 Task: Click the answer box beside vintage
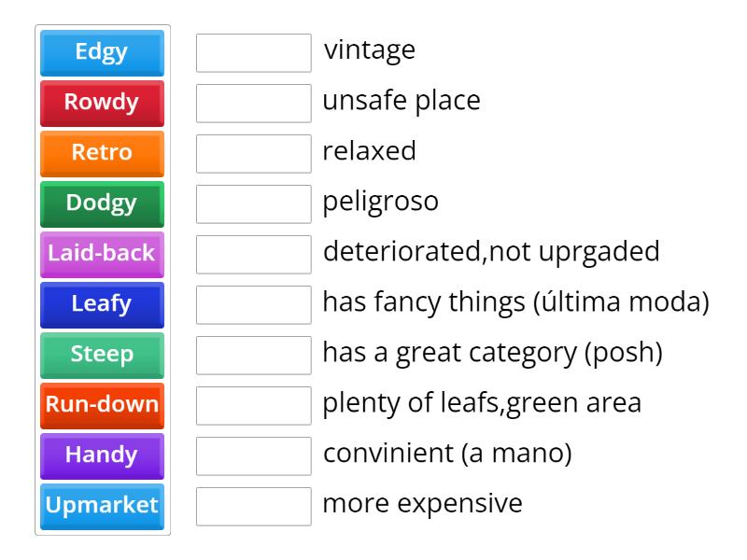253,52
